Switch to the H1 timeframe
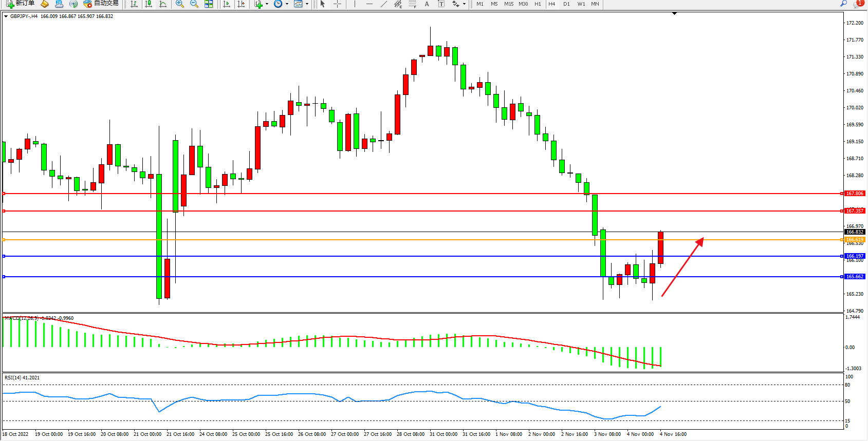This screenshot has width=868, height=441. (x=538, y=4)
